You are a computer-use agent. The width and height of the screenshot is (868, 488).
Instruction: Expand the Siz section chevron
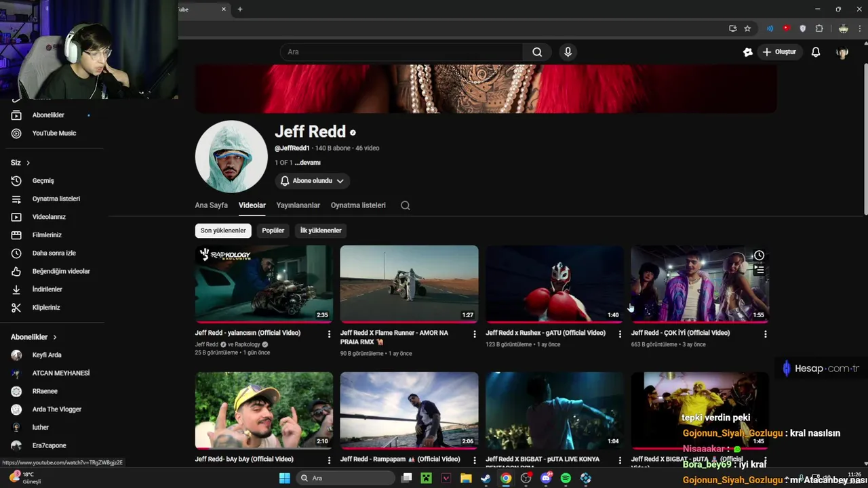[x=28, y=163]
